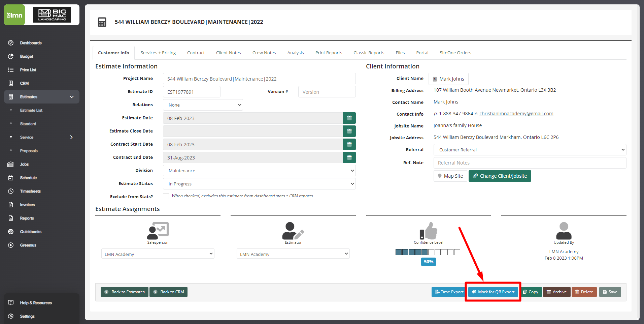Check the Exclude from Stats checkbox
644x324 pixels.
point(166,196)
